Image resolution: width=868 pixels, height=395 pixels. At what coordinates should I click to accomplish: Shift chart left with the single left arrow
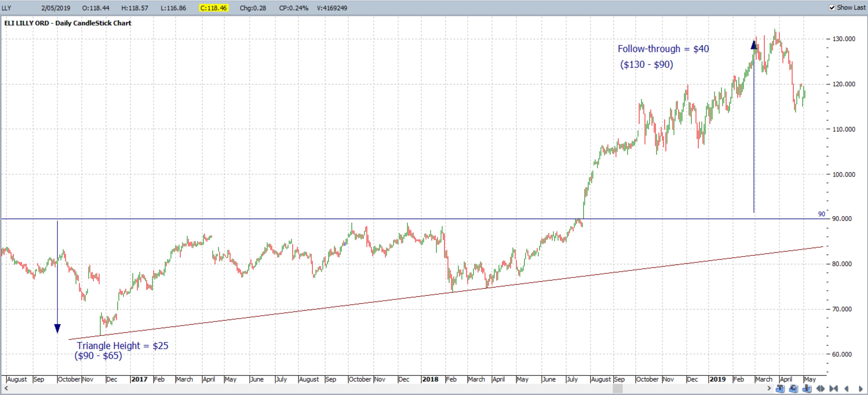coord(846,389)
